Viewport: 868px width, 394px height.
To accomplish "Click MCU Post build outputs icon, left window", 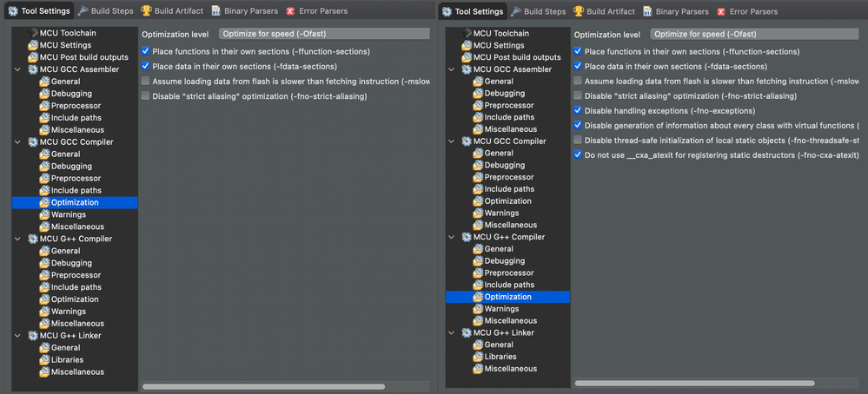I will [x=33, y=57].
